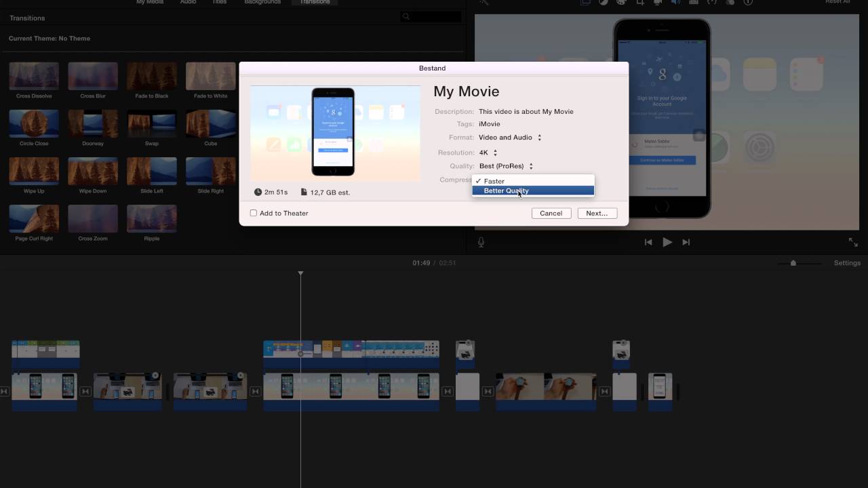The height and width of the screenshot is (488, 868).
Task: Open voiceover microphone in viewer
Action: pyautogui.click(x=481, y=242)
